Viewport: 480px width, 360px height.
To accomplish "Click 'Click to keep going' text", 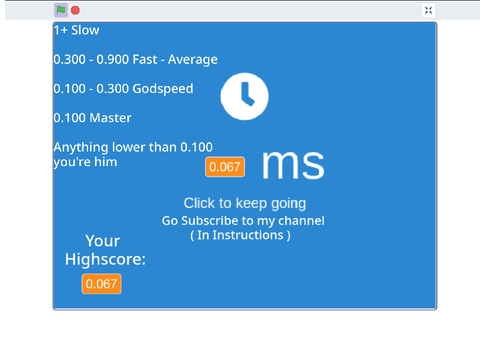I will tap(245, 203).
